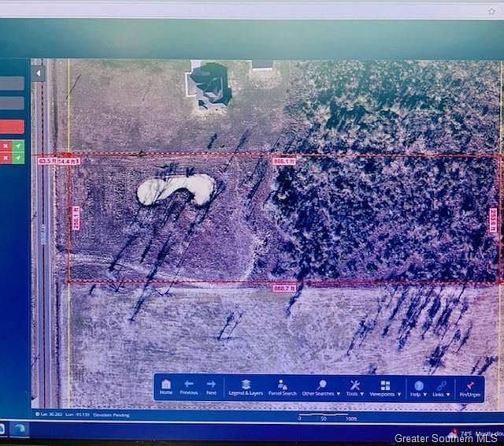Click the Home icon in map toolbar

(166, 385)
